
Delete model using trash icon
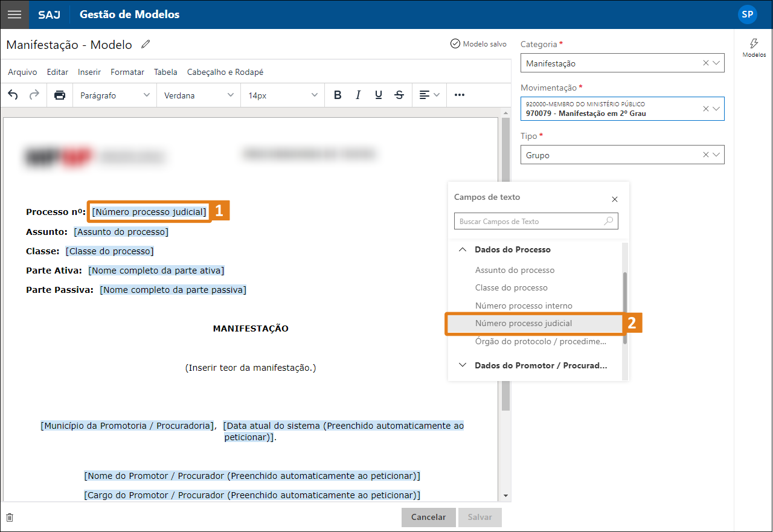click(10, 518)
